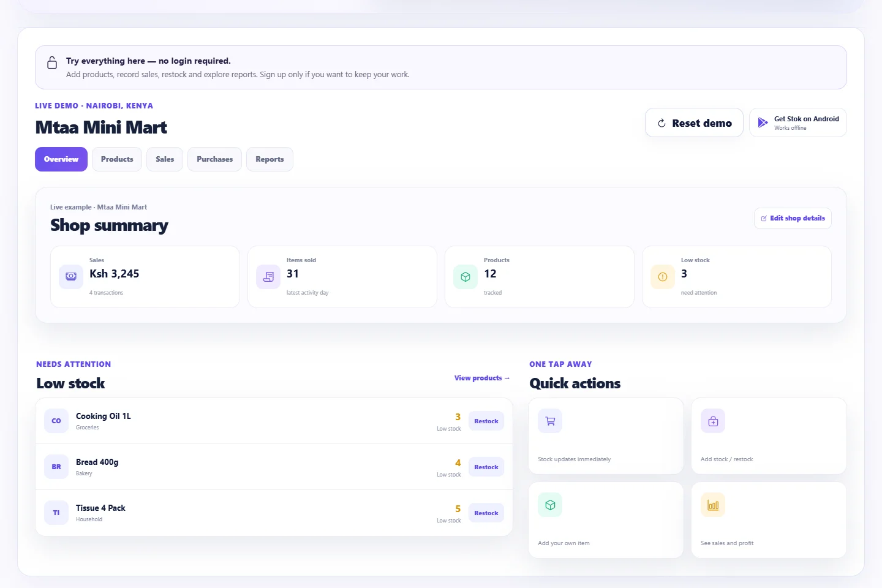Click the TI avatar for Tissue 4 Pack
882x588 pixels.
pyautogui.click(x=56, y=513)
